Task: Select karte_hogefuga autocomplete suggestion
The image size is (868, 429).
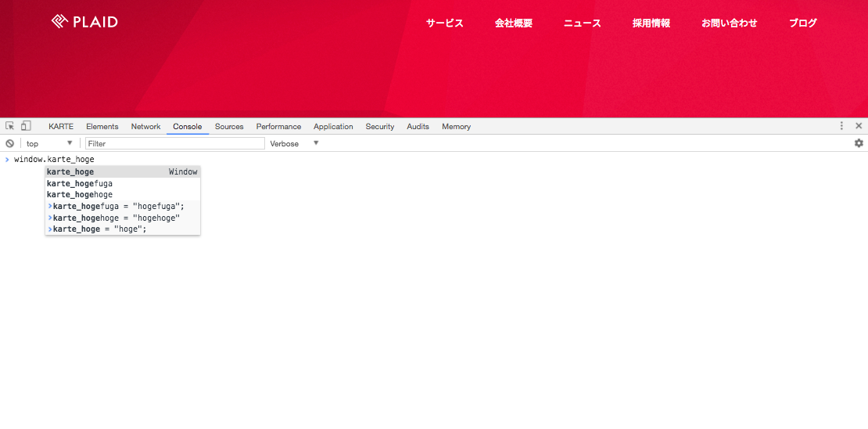Action: (80, 183)
